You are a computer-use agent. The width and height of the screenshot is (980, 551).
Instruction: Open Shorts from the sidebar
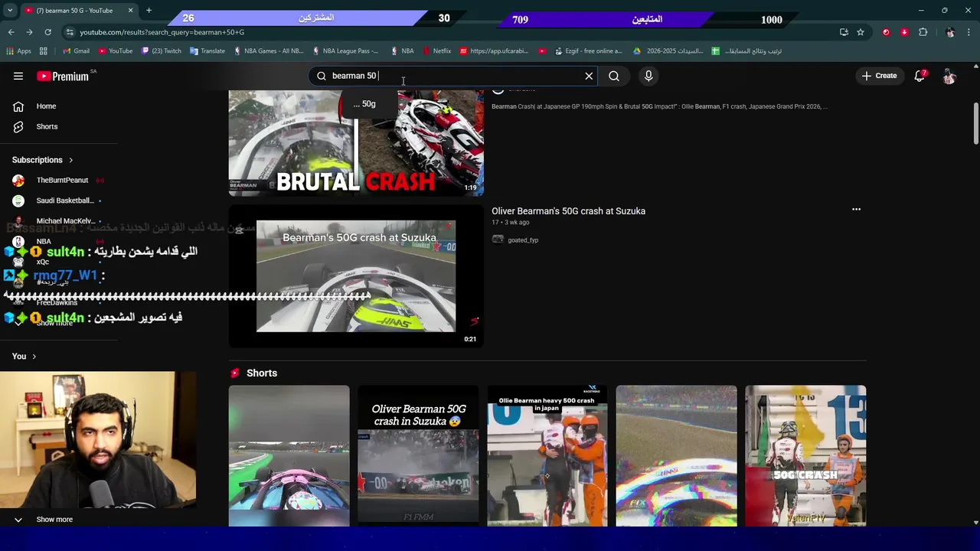47,126
